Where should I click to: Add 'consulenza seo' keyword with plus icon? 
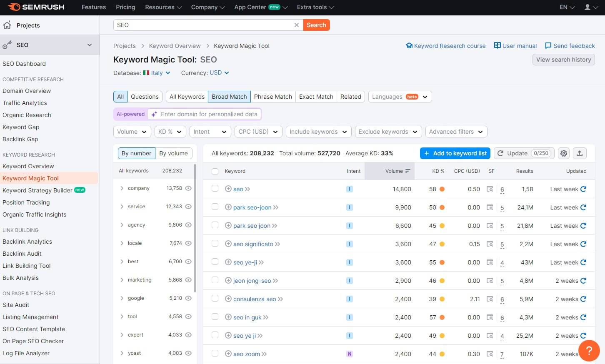[x=228, y=299]
